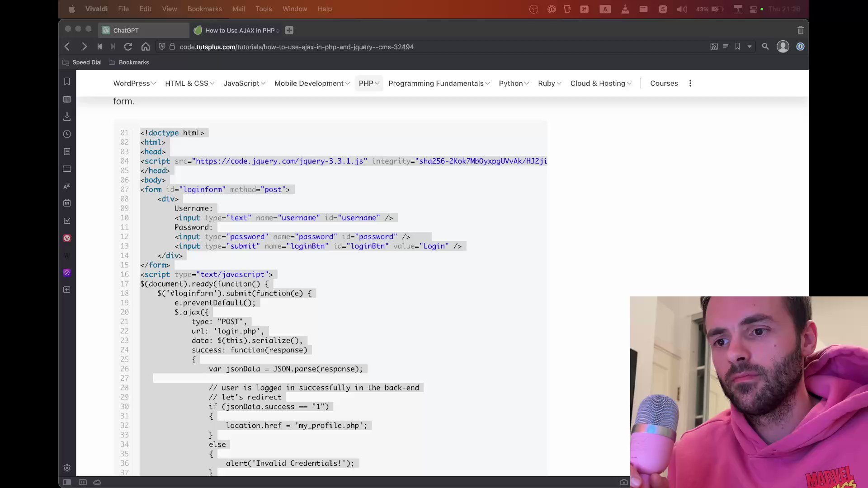Open the Speed Dial bookmark folder

(x=82, y=62)
